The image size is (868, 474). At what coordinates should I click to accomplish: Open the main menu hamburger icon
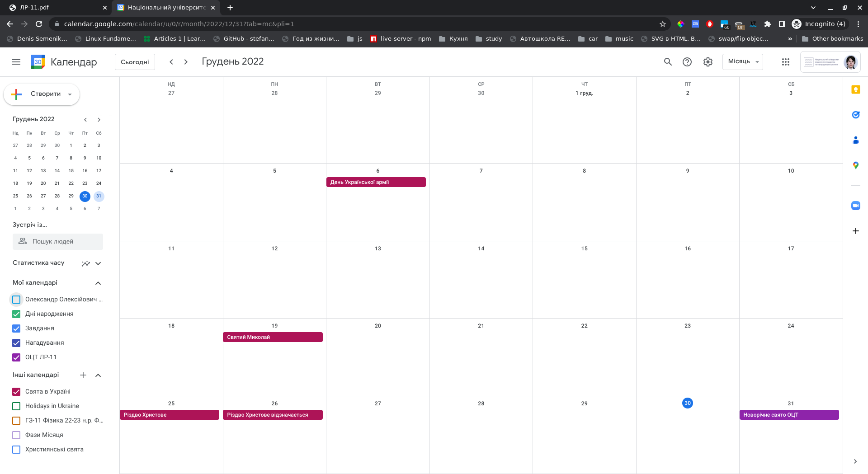(x=16, y=62)
